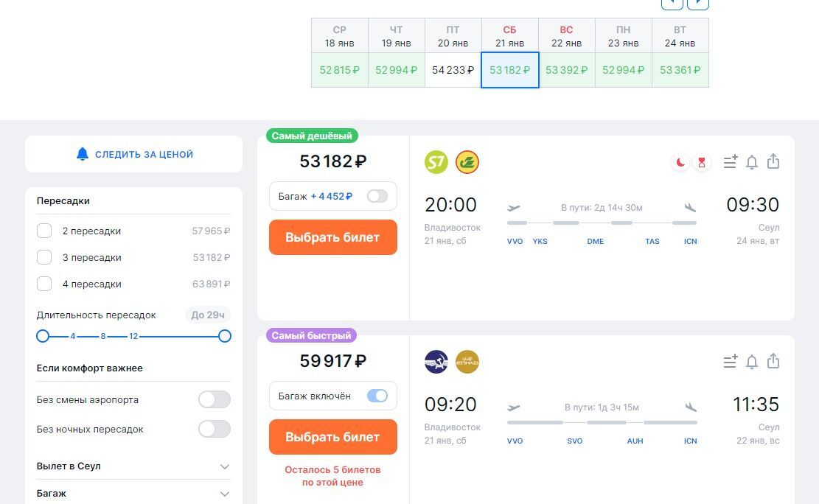The image size is (819, 504).
Task: Click the right handle of the transfer duration slider
Action: (x=225, y=336)
